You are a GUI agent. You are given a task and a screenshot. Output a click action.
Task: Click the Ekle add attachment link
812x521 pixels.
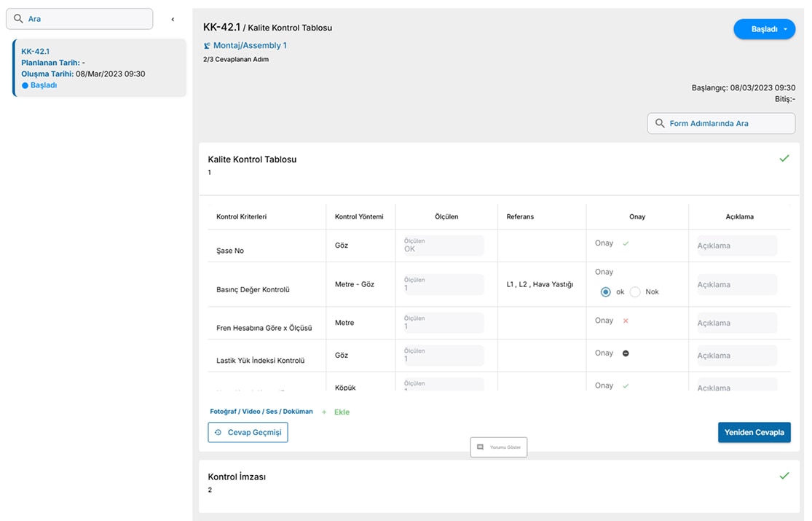point(342,412)
